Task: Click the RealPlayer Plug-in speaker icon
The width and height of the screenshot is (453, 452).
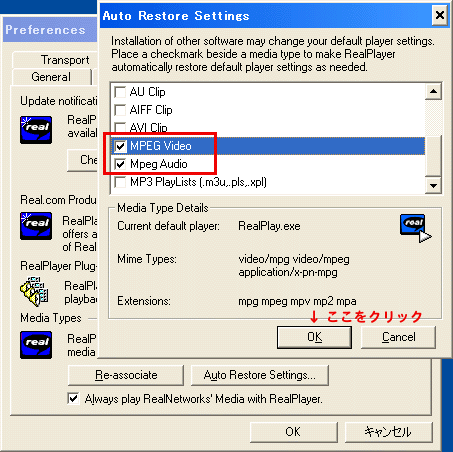Action: pos(35,292)
